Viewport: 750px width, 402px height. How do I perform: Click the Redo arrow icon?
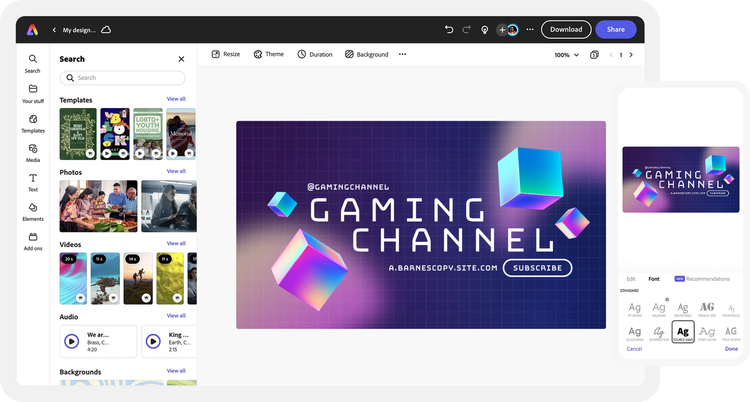[466, 30]
